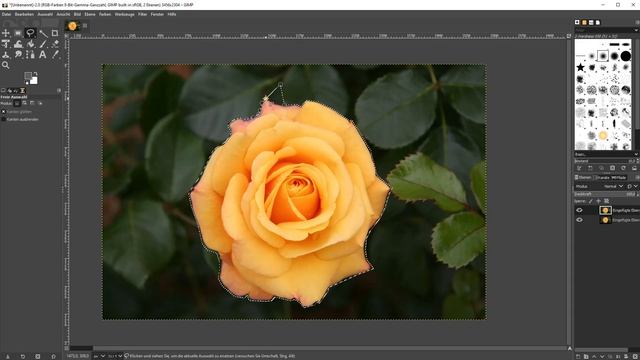Screen dimensions: 640x360
Task: Switch to the Ebenen tab
Action: [x=583, y=178]
